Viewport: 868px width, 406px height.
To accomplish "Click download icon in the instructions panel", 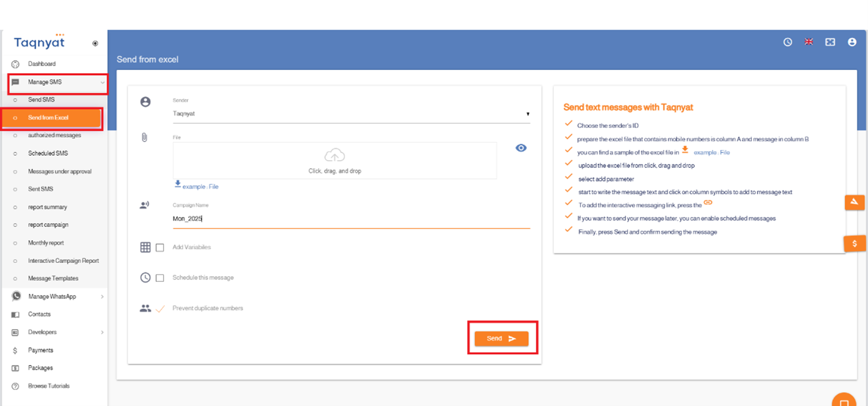I will [685, 150].
